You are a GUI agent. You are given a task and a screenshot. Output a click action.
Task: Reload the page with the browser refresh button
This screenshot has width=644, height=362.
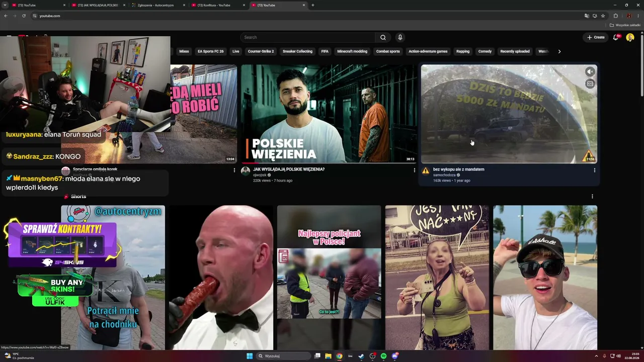point(24,16)
